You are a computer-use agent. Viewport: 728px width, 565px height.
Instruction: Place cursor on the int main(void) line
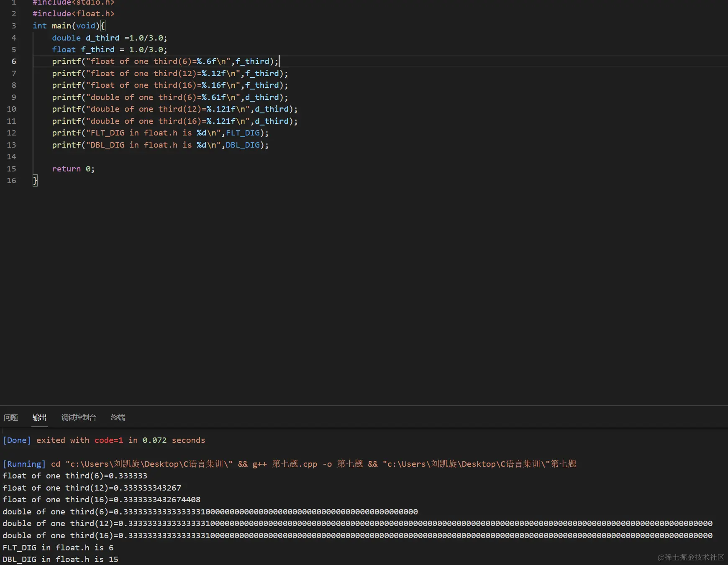tap(69, 26)
